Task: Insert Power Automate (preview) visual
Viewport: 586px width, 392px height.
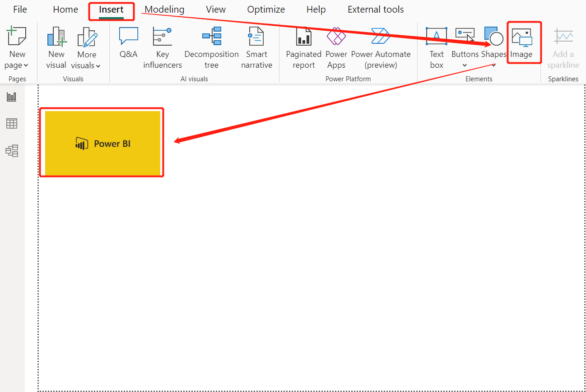Action: tap(381, 47)
